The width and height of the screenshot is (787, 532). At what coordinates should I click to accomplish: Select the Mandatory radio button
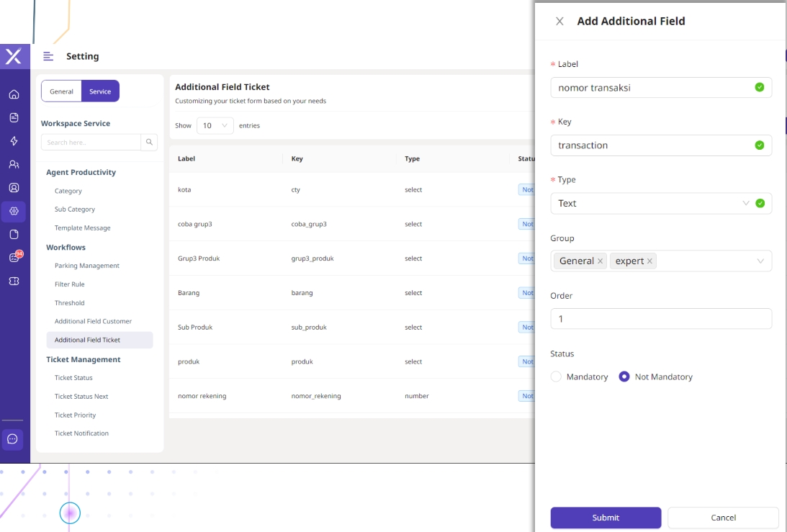[x=556, y=377]
